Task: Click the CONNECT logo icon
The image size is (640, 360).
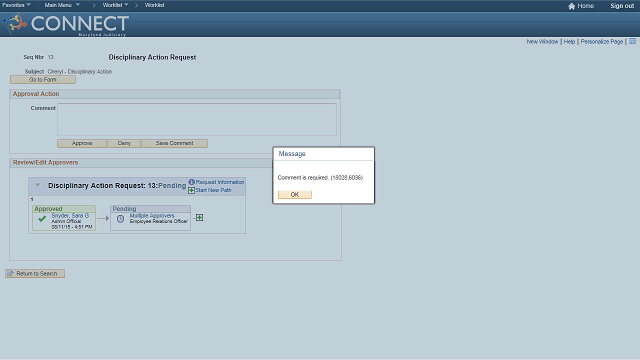Action: point(15,23)
